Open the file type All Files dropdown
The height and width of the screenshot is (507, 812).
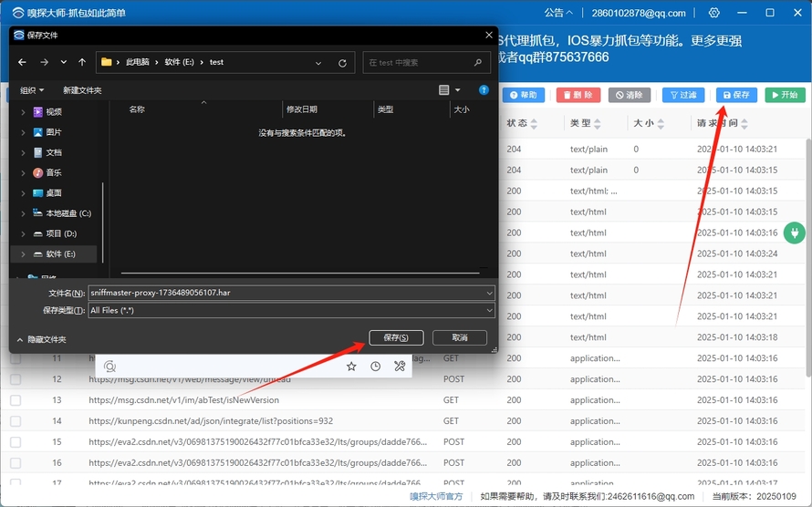[x=291, y=311]
